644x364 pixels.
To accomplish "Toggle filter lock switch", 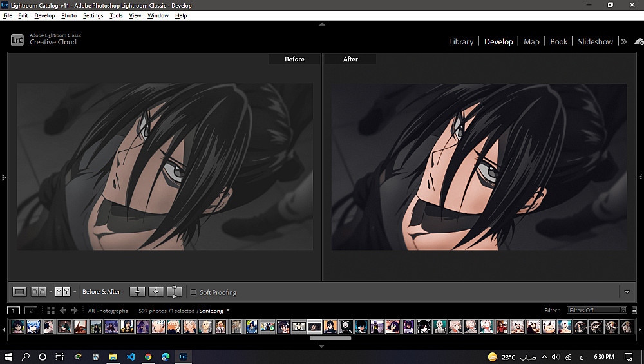I will (x=634, y=310).
